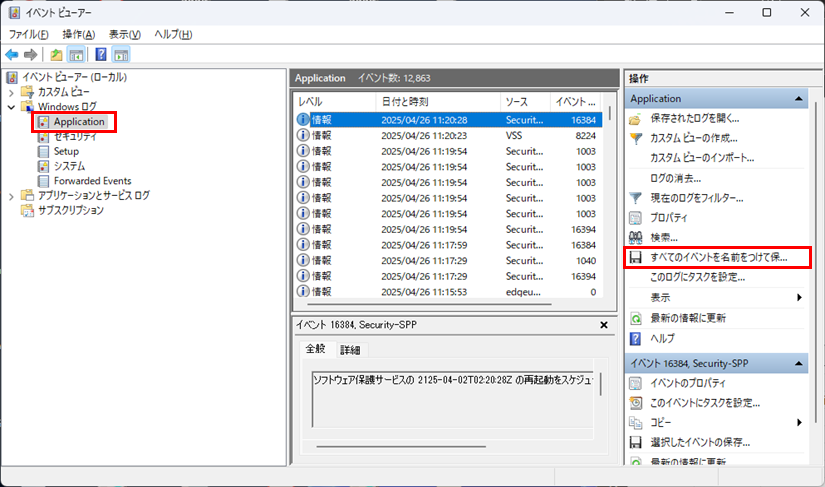The image size is (825, 487).
Task: Expand the コピー submenu arrow
Action: point(799,423)
